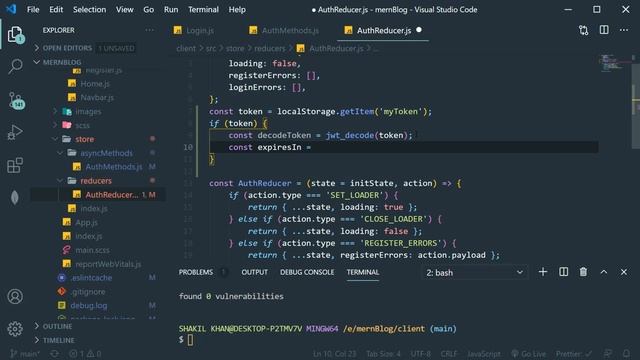Screen dimensions: 640x360
Task: Open the Selection menu
Action: [x=89, y=9]
